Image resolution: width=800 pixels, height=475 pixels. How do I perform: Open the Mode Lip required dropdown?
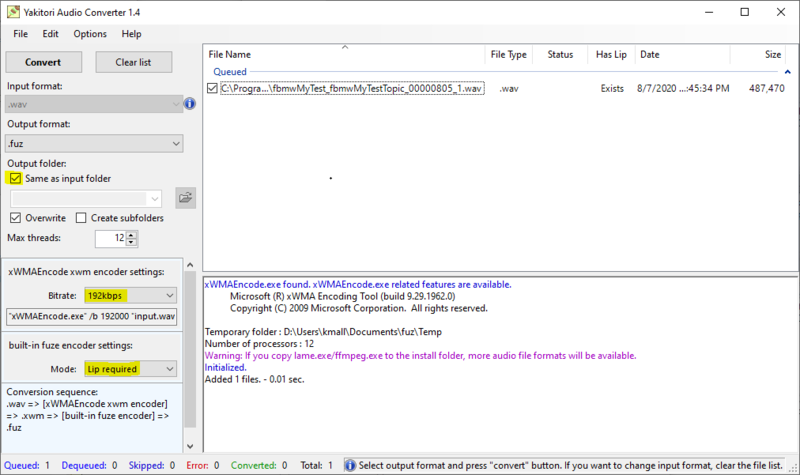[x=131, y=369]
